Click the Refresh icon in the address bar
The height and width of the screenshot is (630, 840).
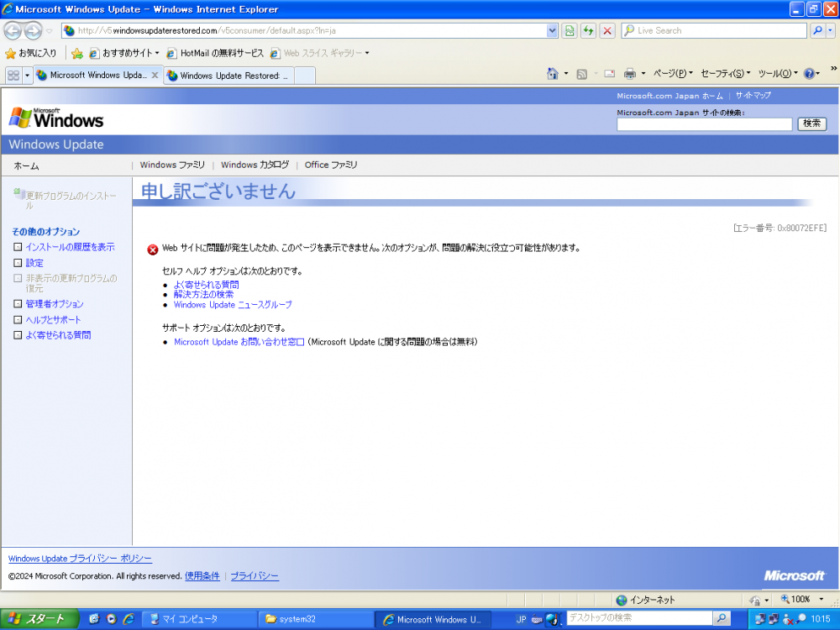click(x=587, y=30)
